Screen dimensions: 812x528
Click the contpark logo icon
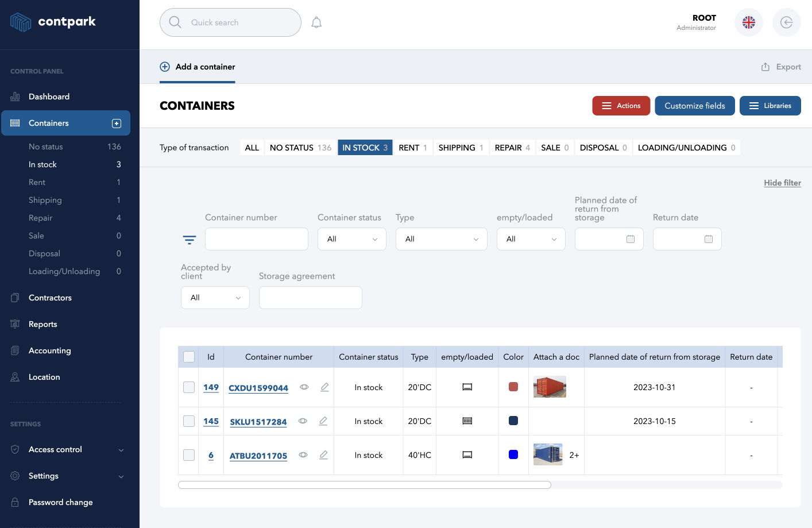pyautogui.click(x=21, y=22)
